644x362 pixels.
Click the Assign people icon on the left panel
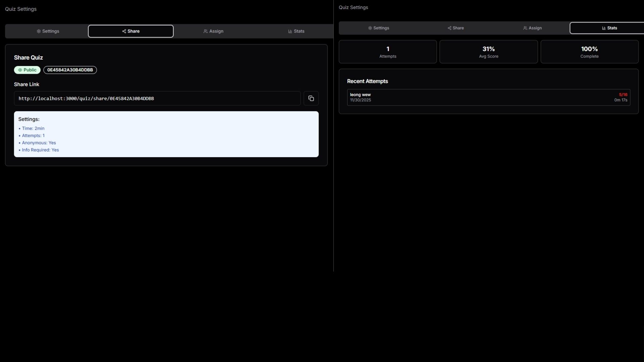[x=206, y=31]
